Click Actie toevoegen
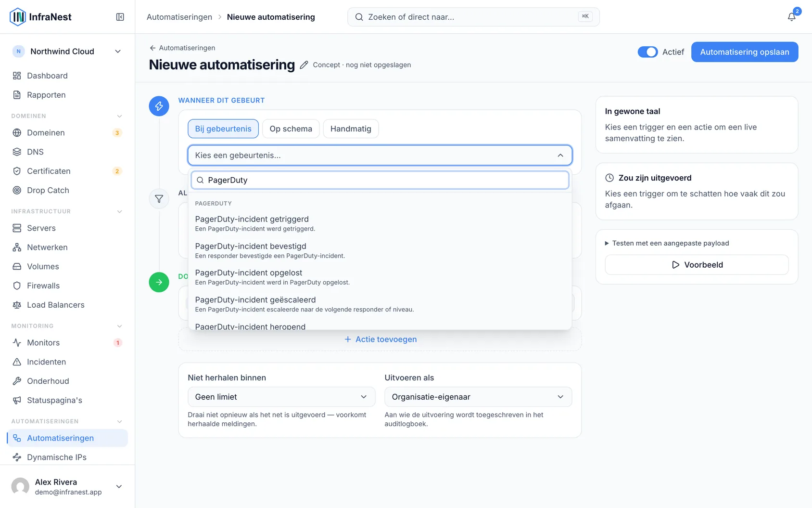Screen dimensions: 812x508 [381, 339]
